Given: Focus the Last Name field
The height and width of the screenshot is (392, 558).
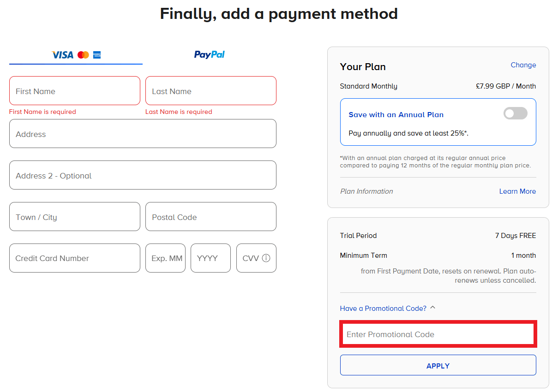Looking at the screenshot, I should 211,91.
